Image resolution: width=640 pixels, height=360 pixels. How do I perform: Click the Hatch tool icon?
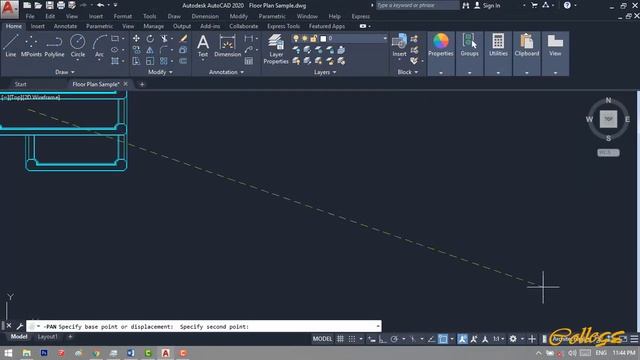[x=115, y=61]
